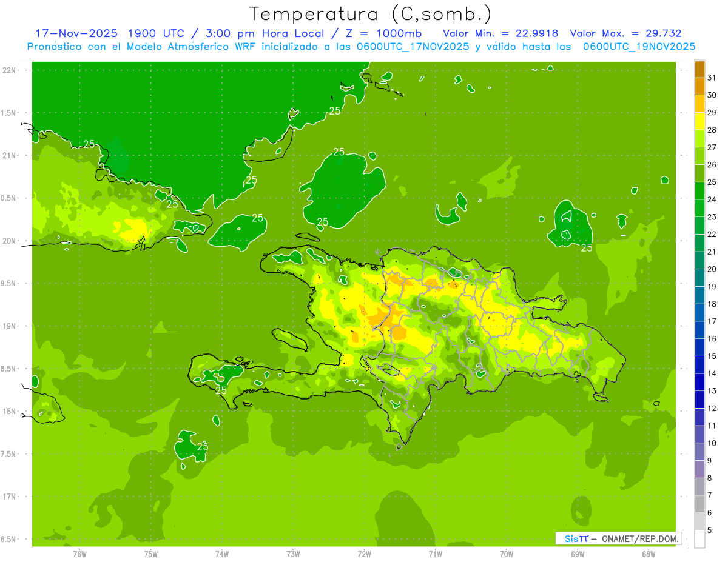This screenshot has height=562, width=728.
Task: Click the purple legend swatch between 9 and 10
Action: (x=699, y=452)
